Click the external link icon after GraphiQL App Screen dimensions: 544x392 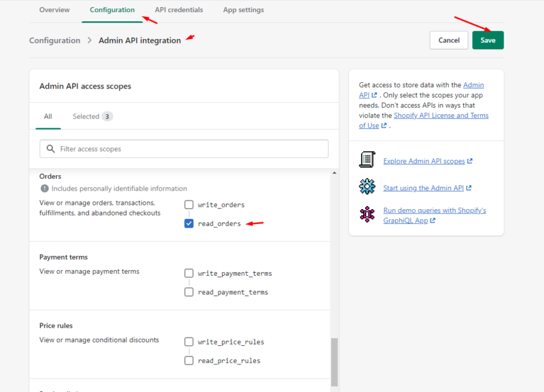(432, 220)
